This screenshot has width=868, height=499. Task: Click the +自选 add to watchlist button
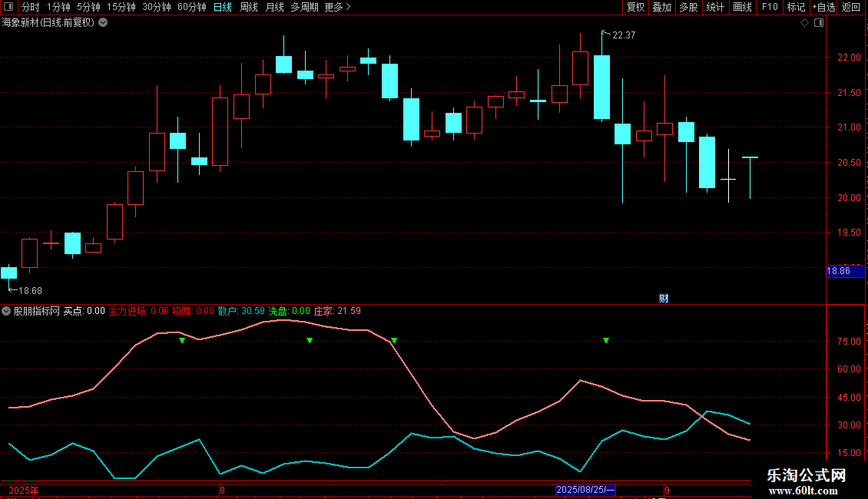coord(823,7)
